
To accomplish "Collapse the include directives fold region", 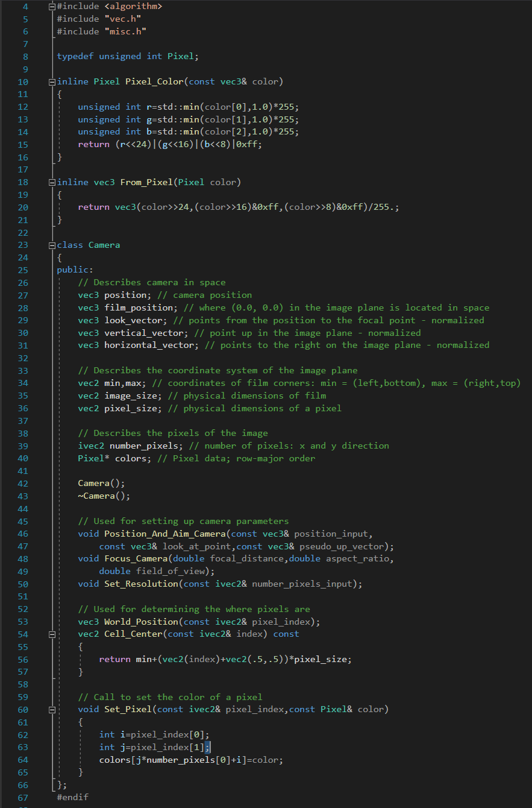I will (51, 5).
